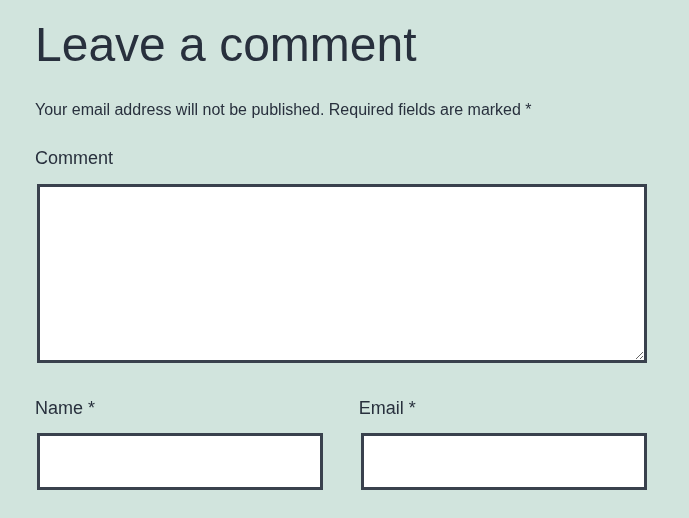Click inside the Comment text area

click(x=342, y=273)
